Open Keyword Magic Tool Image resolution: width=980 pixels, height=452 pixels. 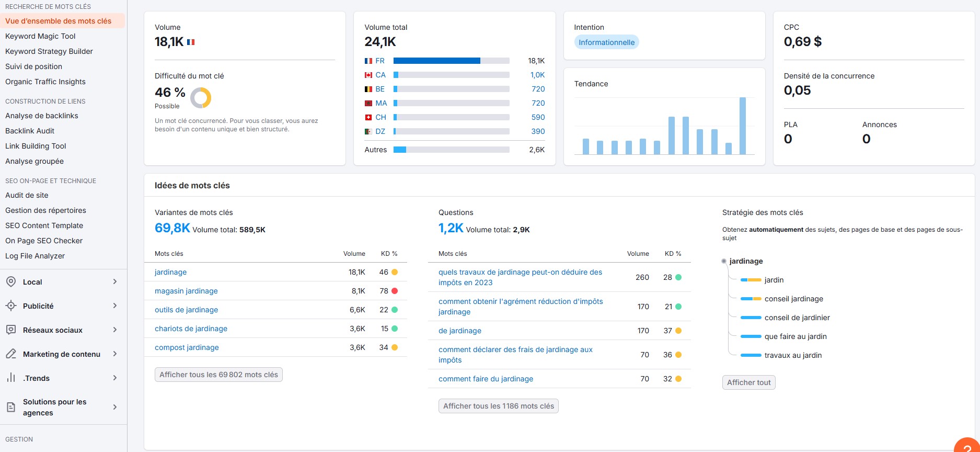(x=40, y=36)
